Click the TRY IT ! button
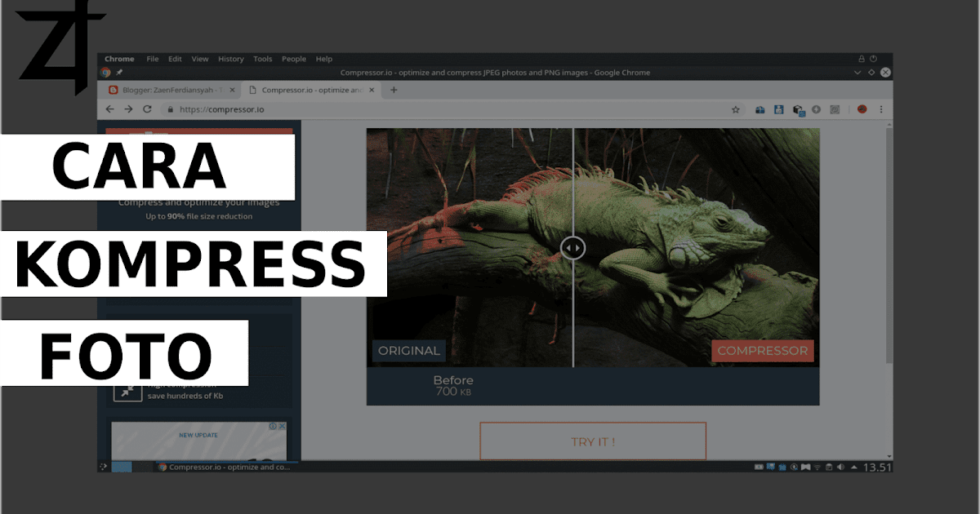 [593, 441]
